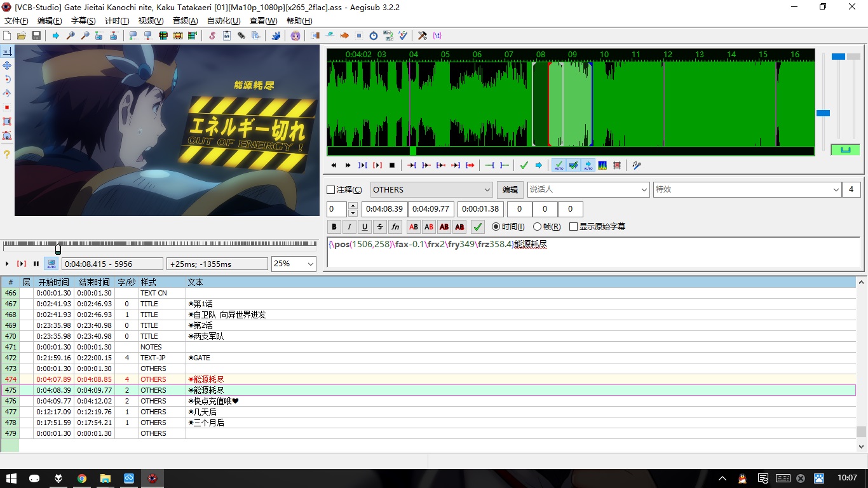Screen dimensions: 868x488
Task: Open the Automation manager gear icon
Action: tap(276, 36)
